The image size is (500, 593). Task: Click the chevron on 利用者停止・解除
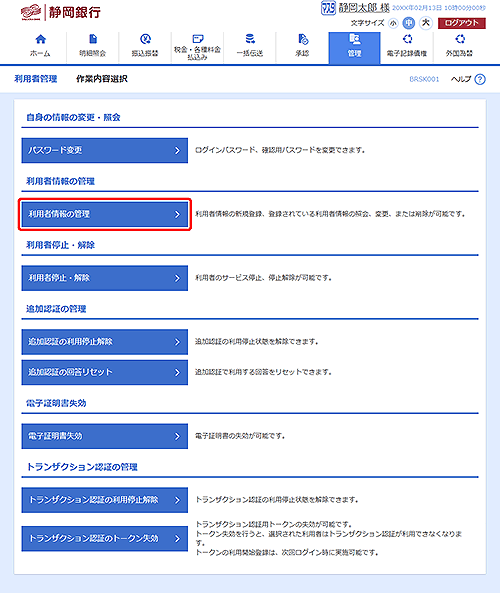(177, 278)
